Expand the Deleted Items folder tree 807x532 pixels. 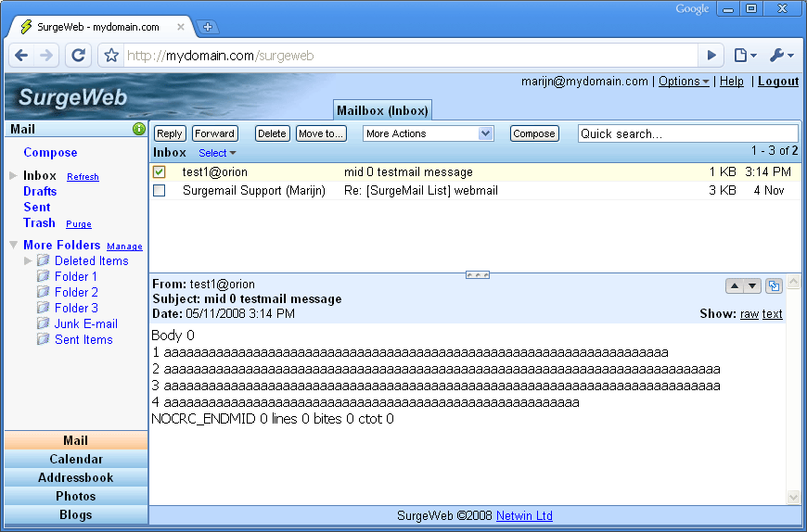28,261
